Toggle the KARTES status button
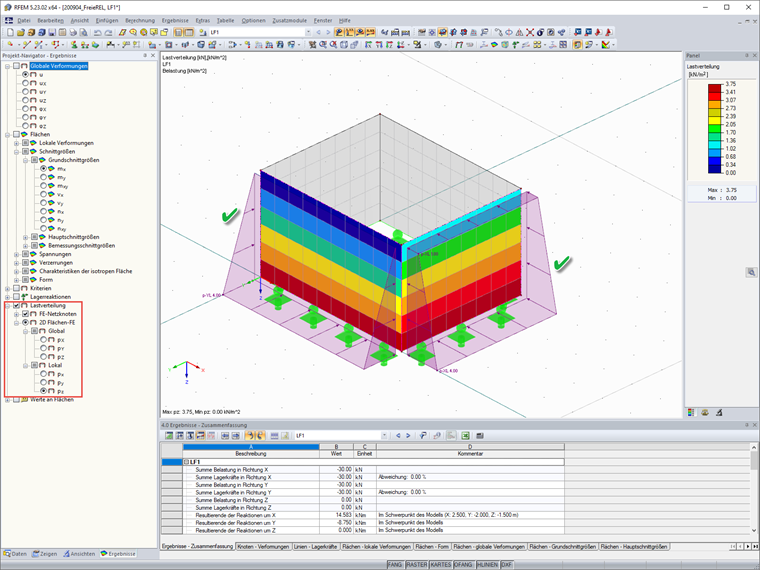The height and width of the screenshot is (570, 760). (441, 565)
